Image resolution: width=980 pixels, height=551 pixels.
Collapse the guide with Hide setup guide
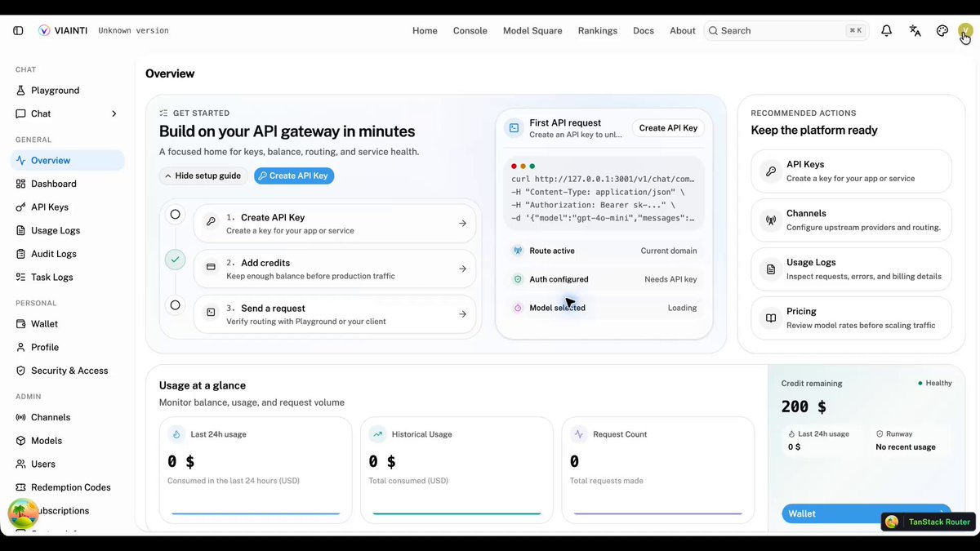203,176
